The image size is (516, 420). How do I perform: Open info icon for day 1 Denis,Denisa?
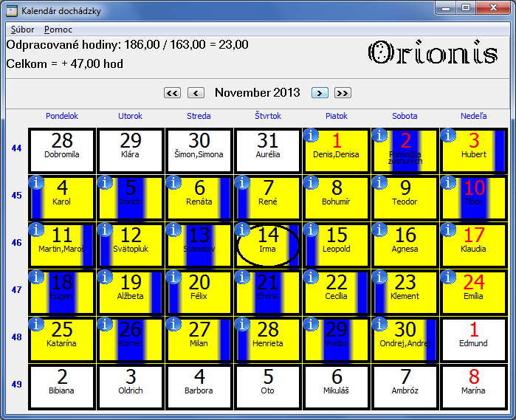tap(311, 135)
